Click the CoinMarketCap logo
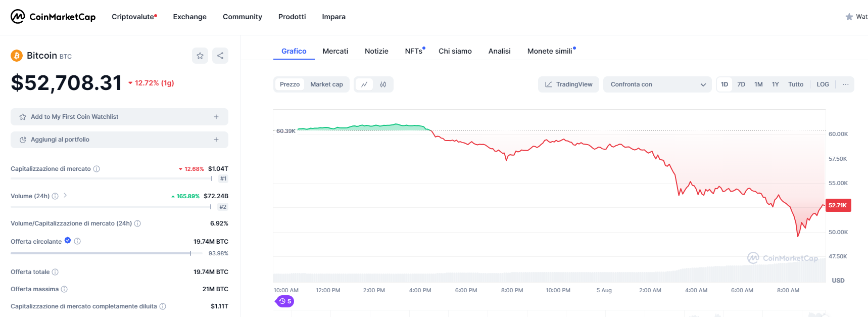868x317 pixels. (x=53, y=17)
